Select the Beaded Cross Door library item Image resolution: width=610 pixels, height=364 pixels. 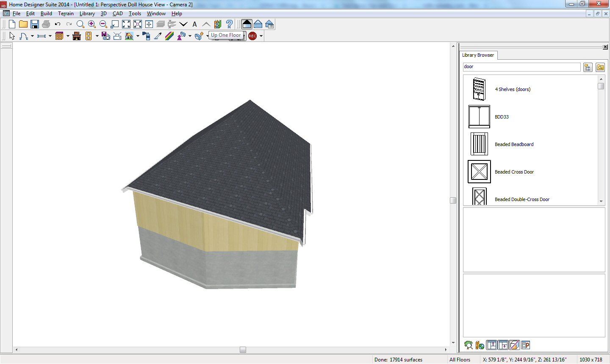click(514, 172)
